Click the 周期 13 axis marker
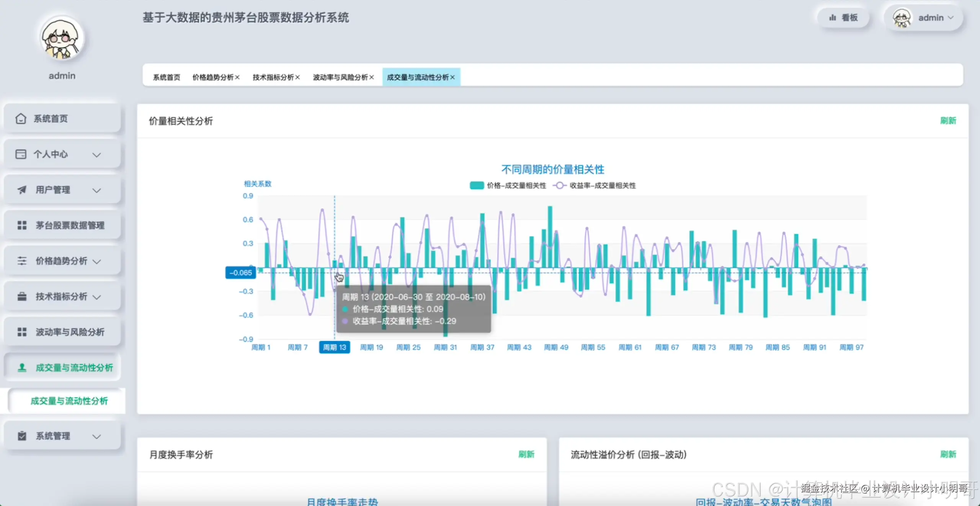980x506 pixels. (334, 347)
